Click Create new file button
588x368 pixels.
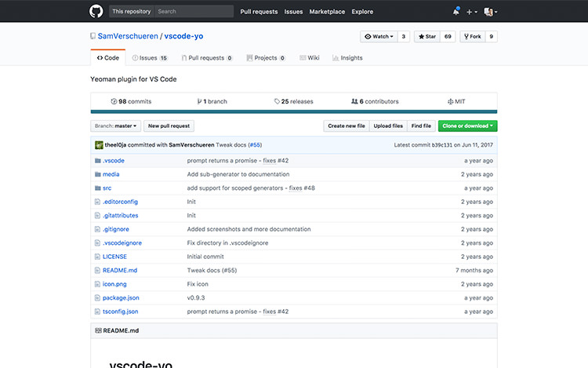tap(346, 126)
